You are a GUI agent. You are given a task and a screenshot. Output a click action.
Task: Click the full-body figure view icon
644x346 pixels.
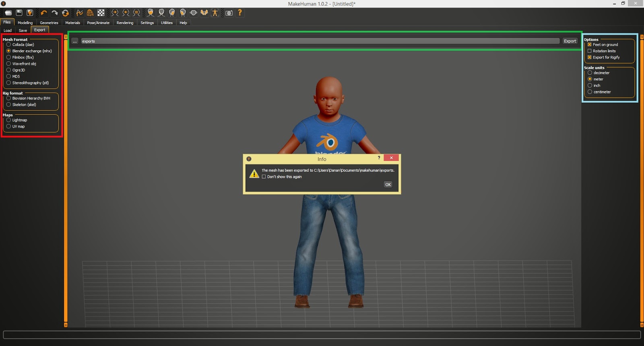[215, 13]
